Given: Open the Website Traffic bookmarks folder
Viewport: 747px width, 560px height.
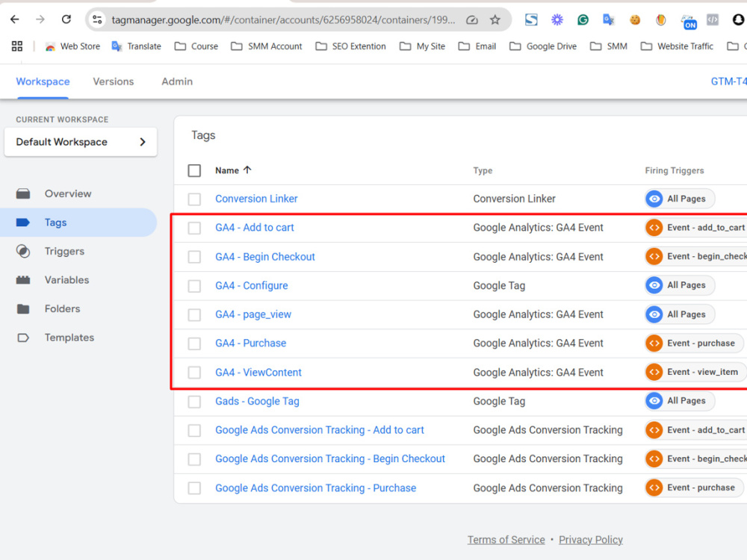Looking at the screenshot, I should pos(677,46).
